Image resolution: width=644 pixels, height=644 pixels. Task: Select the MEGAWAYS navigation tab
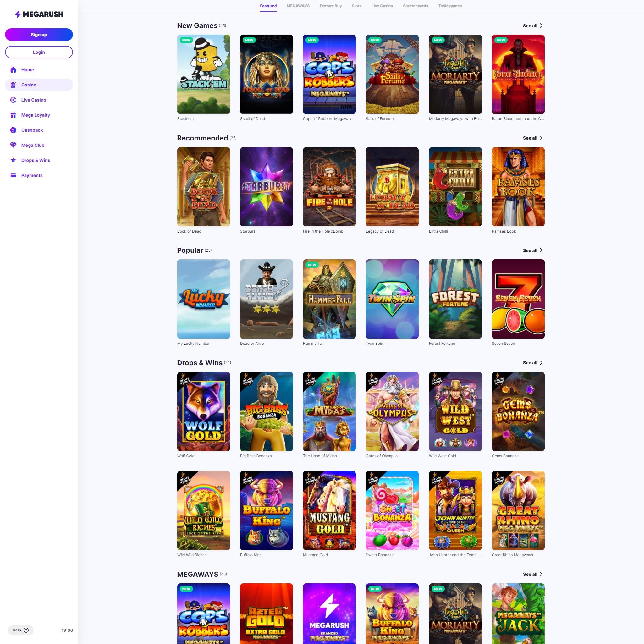coord(298,6)
